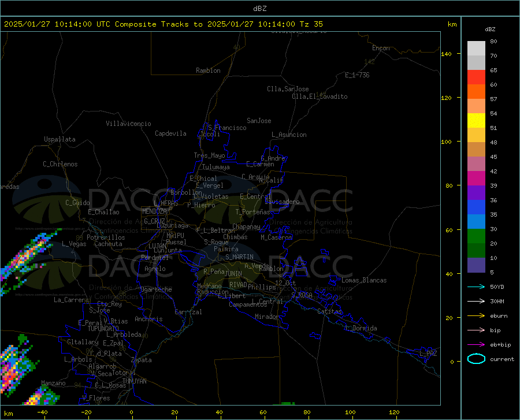
Task: Click the dBZ title in the top bar
Action: (x=259, y=9)
